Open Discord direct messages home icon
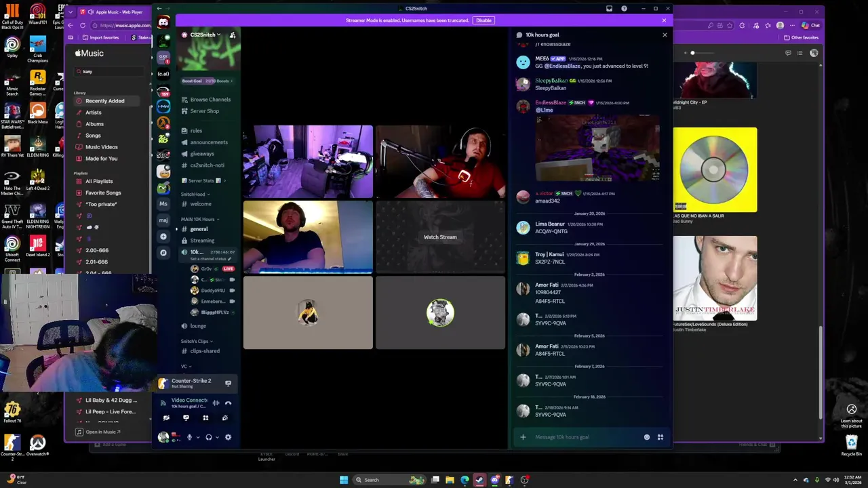This screenshot has height=488, width=868. coord(163,22)
